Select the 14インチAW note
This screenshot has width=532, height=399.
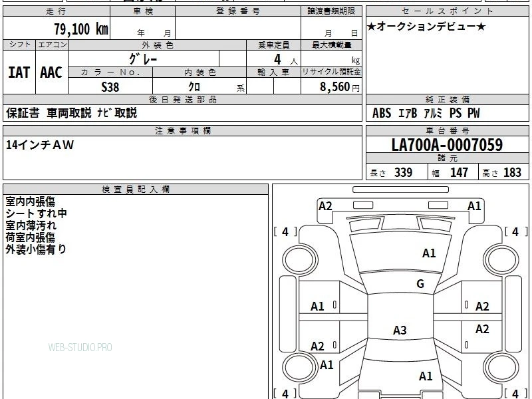40,145
